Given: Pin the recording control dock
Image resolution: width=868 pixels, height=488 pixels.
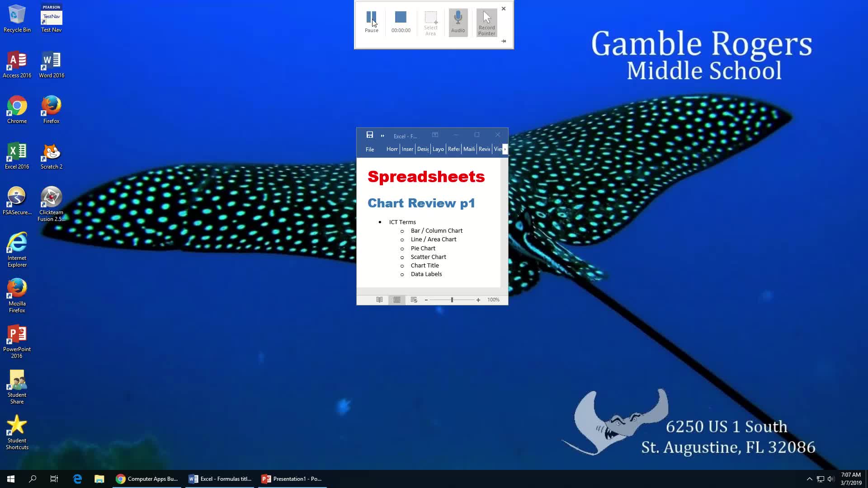Looking at the screenshot, I should (x=504, y=41).
